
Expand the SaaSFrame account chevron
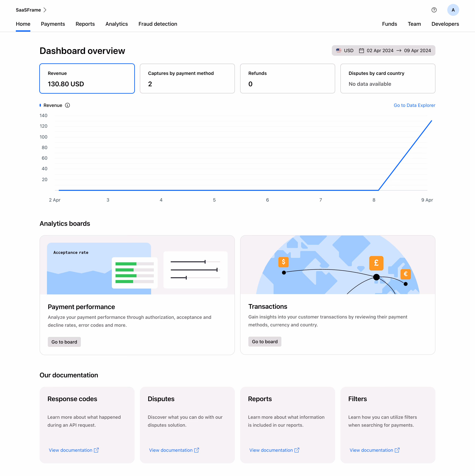[x=45, y=10]
